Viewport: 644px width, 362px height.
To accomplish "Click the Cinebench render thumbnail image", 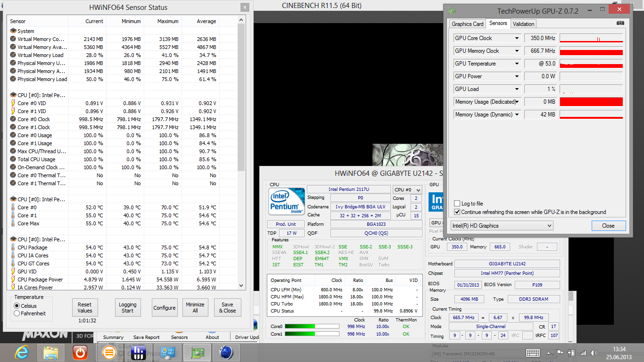I will pyautogui.click(x=407, y=155).
